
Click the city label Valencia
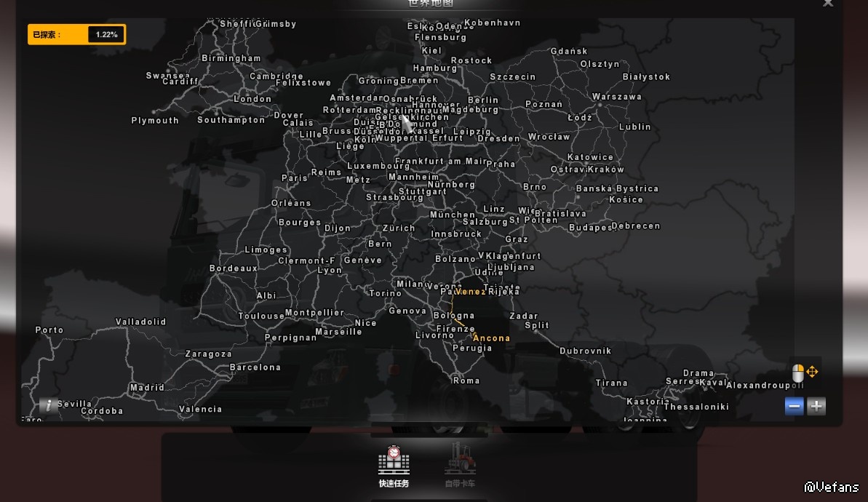pyautogui.click(x=200, y=409)
